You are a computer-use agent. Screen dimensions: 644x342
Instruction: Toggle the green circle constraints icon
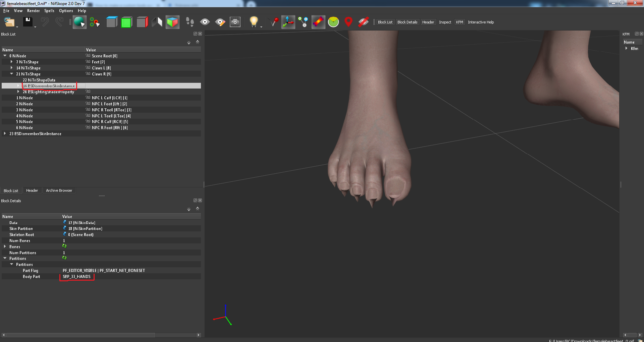[333, 22]
